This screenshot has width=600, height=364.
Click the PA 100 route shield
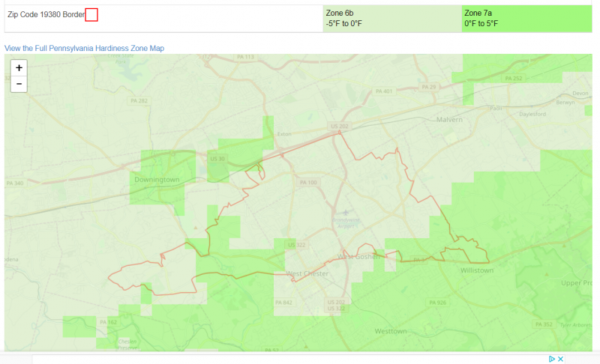coord(308,182)
